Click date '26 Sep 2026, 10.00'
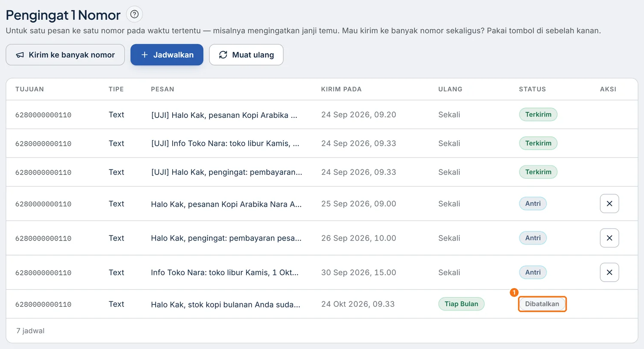This screenshot has width=644, height=349. [358, 238]
